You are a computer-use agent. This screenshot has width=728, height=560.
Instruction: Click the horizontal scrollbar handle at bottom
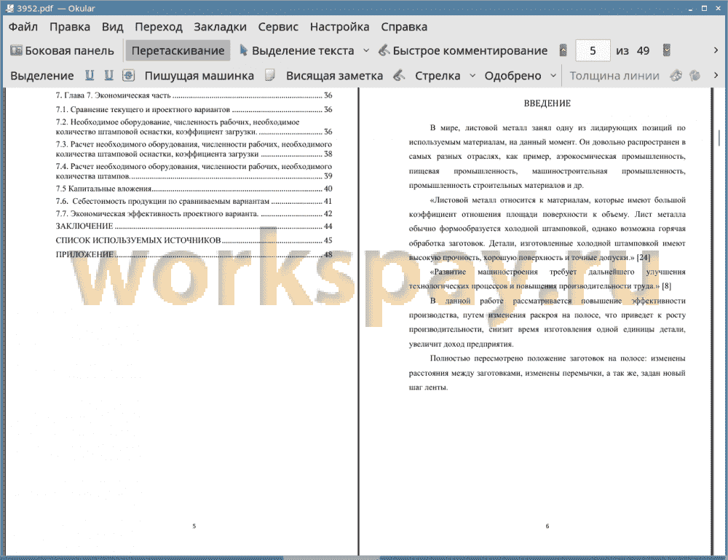coord(331,557)
